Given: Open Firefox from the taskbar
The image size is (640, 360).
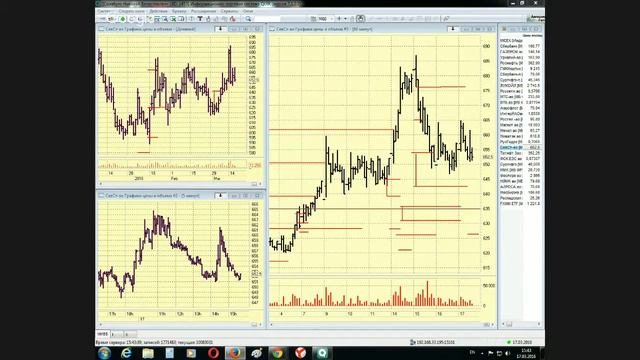Looking at the screenshot, I should point(235,353).
